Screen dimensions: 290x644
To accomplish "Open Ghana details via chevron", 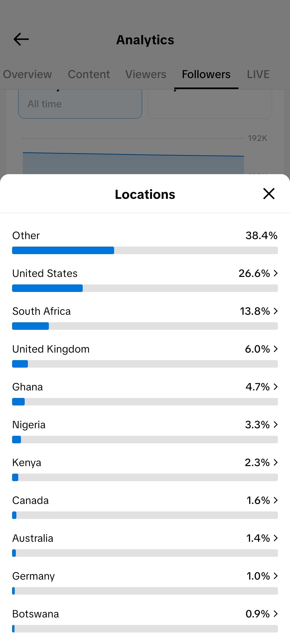I will [x=275, y=387].
